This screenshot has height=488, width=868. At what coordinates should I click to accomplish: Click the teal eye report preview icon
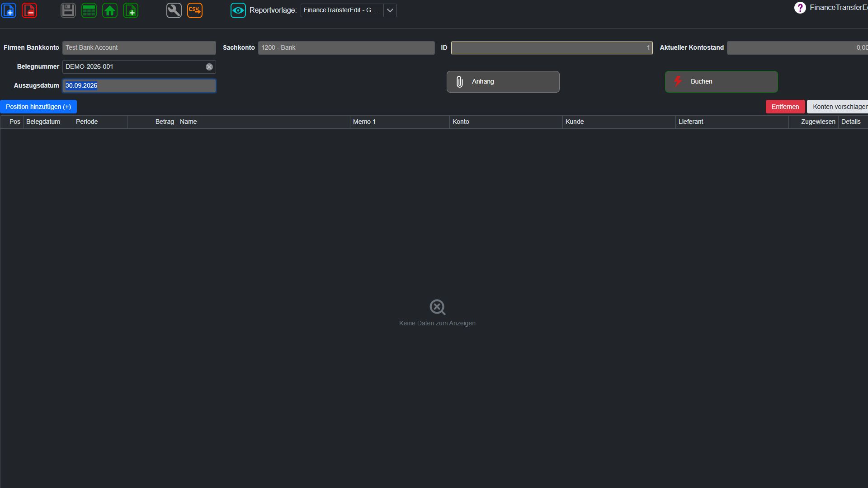tap(238, 10)
